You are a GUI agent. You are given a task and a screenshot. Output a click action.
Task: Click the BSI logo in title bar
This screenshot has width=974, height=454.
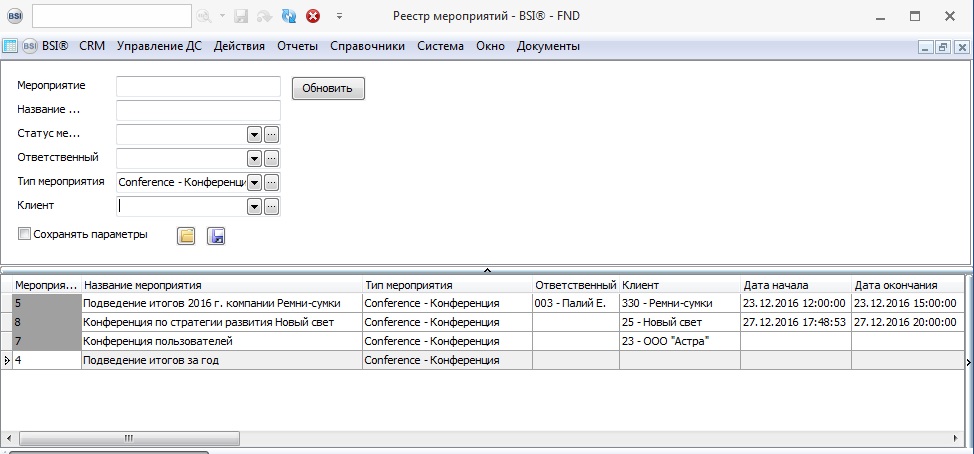point(14,16)
